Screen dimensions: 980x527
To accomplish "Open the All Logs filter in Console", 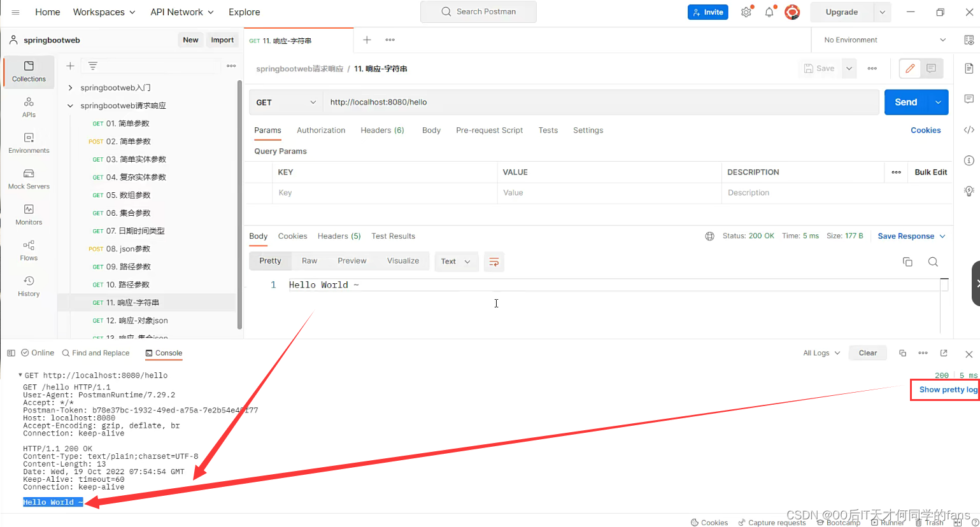I will [820, 353].
